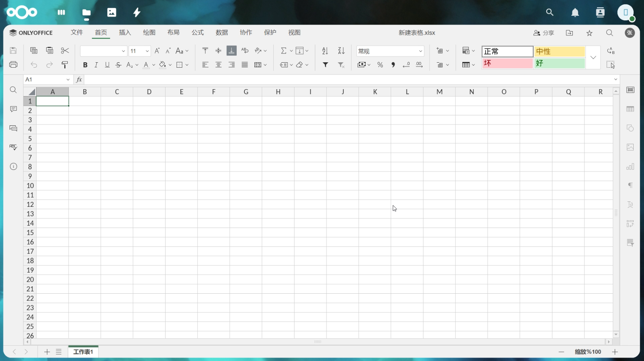Open Nextcloud Files app icon
644x361 pixels.
coord(87,13)
